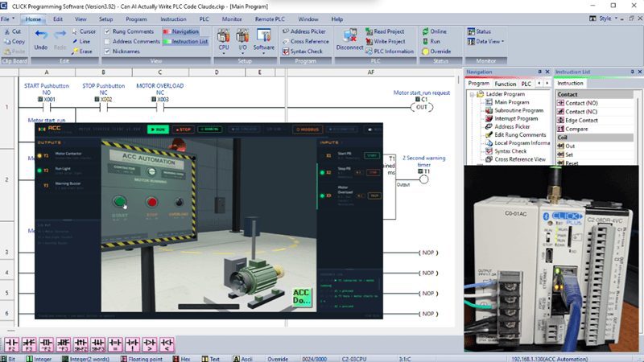Toggle the Instruction List panel view

pos(186,42)
